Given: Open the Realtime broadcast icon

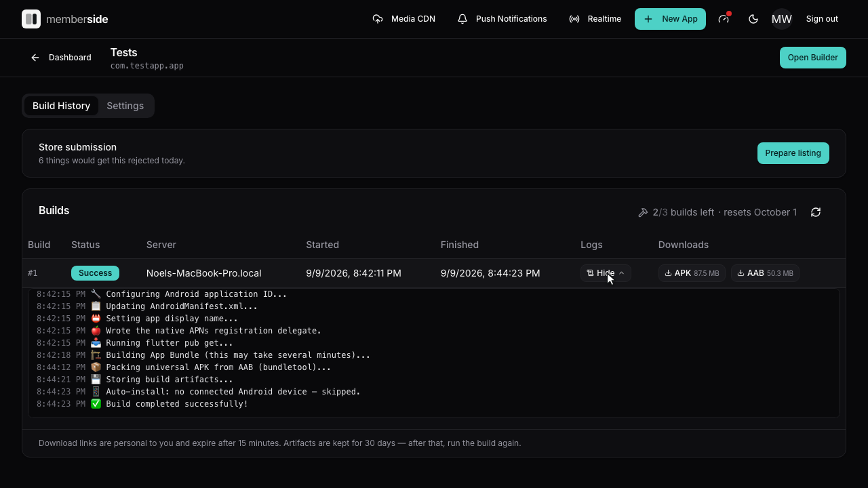Looking at the screenshot, I should (574, 19).
